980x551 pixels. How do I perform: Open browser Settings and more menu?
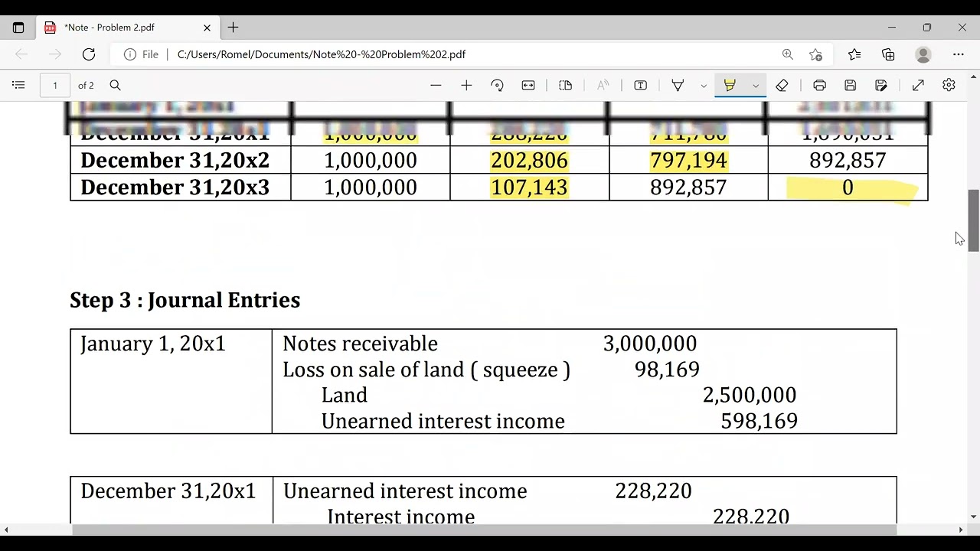click(959, 54)
